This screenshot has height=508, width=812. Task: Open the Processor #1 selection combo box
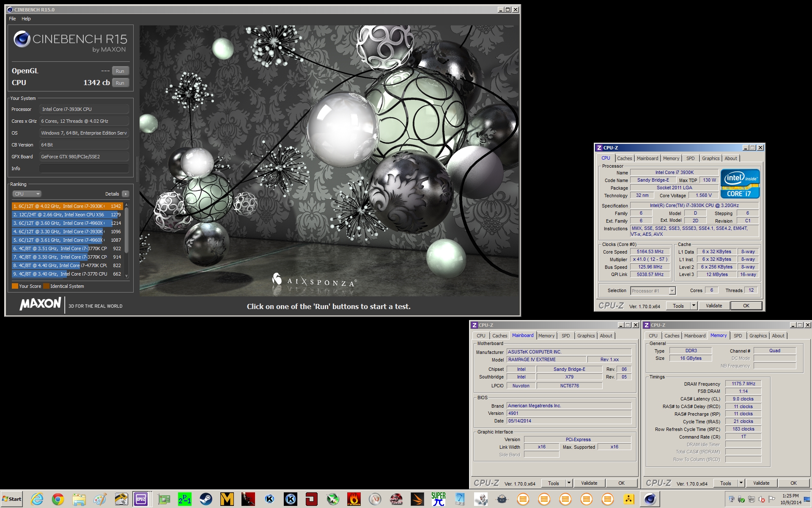pos(653,291)
